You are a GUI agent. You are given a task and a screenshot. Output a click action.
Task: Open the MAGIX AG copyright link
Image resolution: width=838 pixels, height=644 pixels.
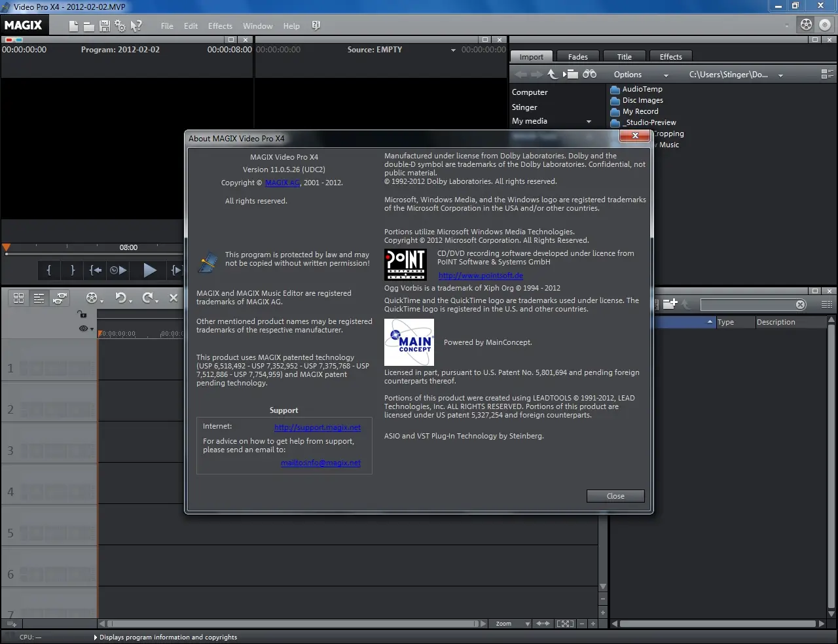282,183
